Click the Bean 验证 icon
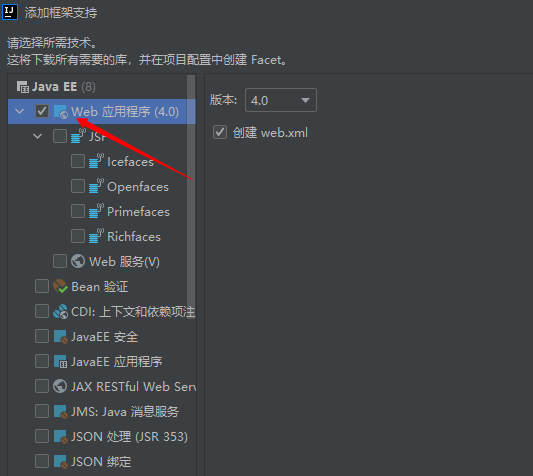Viewport: 533px width, 476px height. [x=61, y=286]
